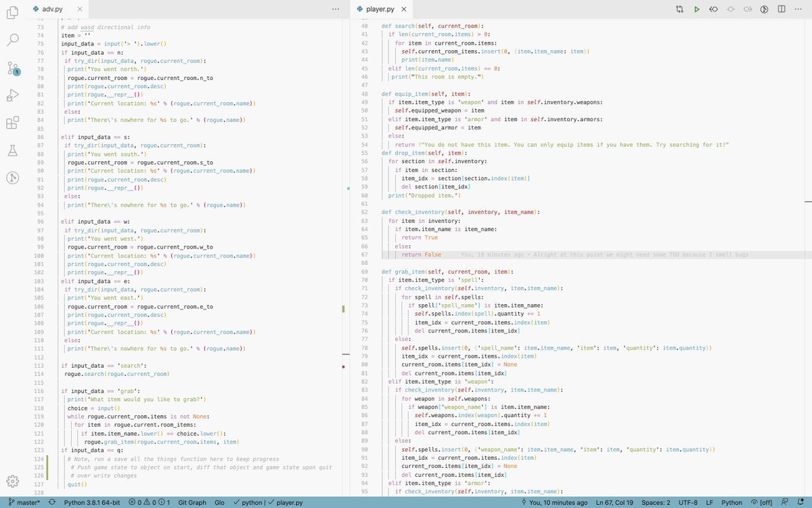Click the python language server status item
This screenshot has width=812, height=508.
pyautogui.click(x=248, y=503)
